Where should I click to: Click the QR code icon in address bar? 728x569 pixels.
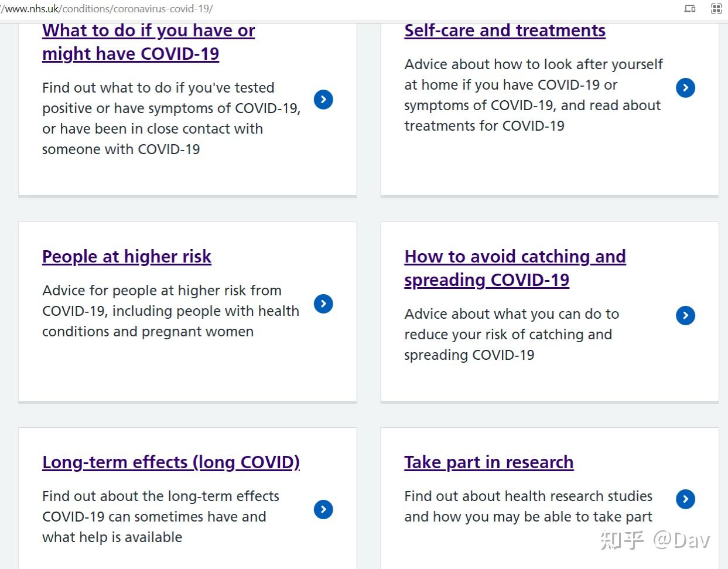(716, 9)
